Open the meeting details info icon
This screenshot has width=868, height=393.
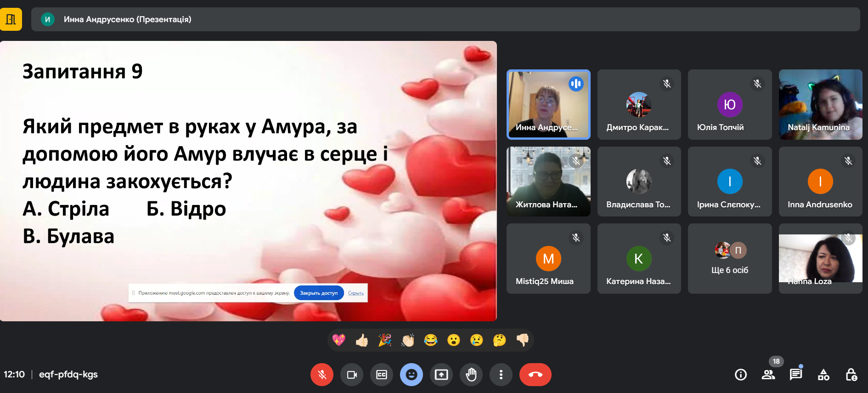(741, 375)
